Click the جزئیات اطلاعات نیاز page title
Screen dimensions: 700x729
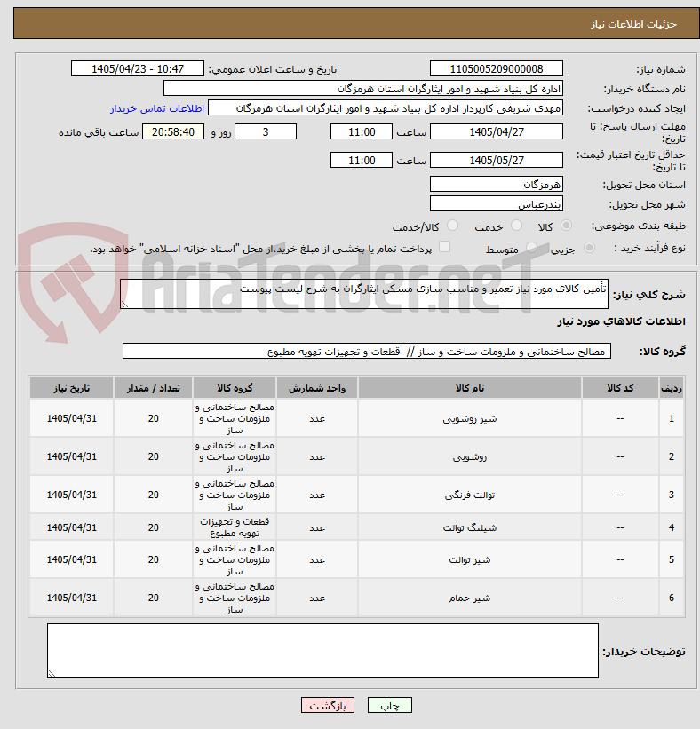pos(634,24)
